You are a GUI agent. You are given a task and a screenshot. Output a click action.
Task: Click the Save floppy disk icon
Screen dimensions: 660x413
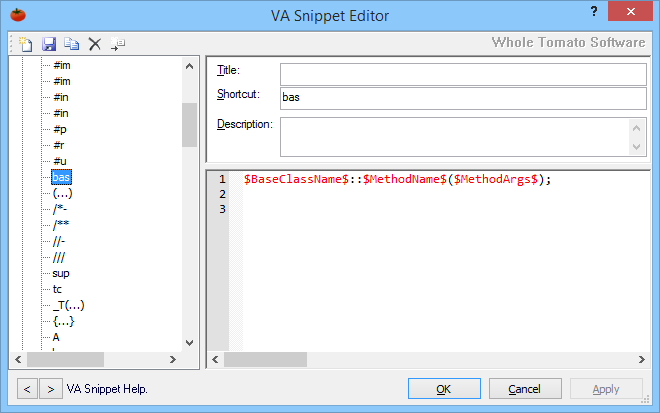(x=49, y=43)
